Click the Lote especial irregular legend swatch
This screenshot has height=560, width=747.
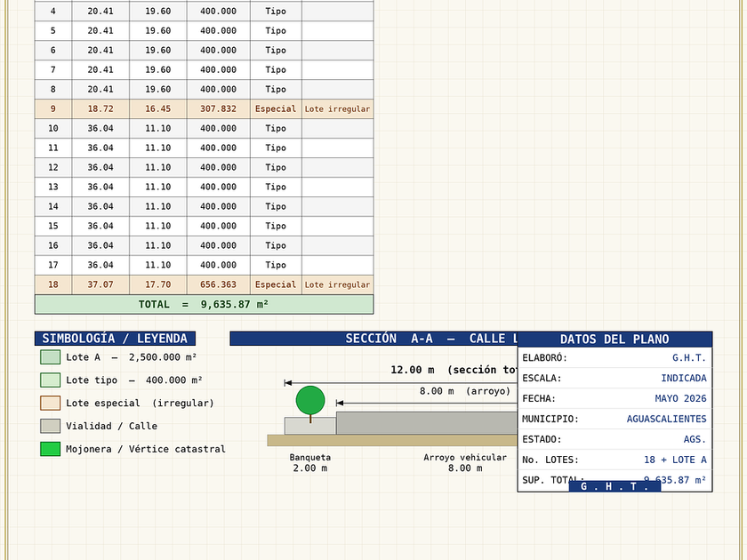click(51, 403)
